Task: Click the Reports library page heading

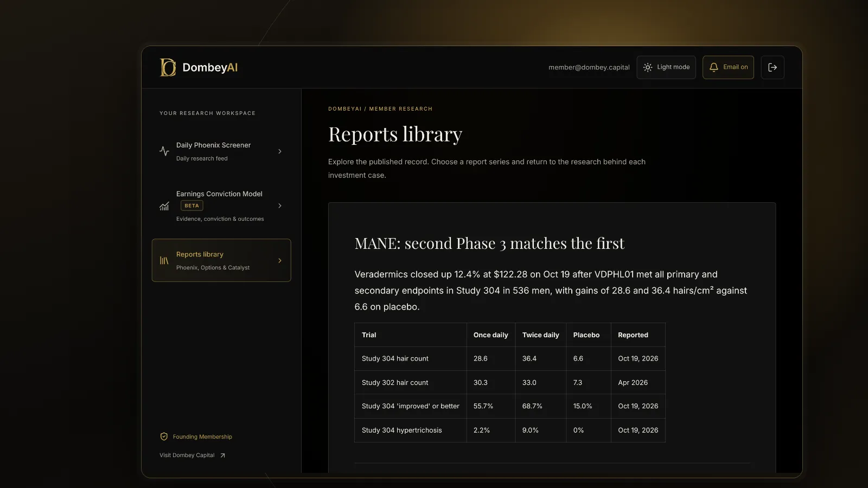Action: tap(395, 134)
